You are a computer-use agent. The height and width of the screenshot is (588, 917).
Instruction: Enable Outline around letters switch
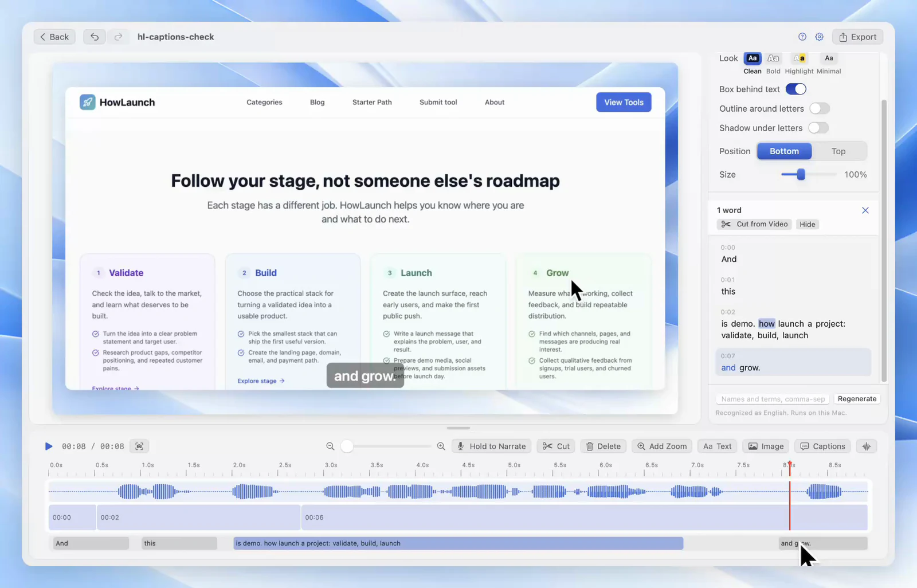click(820, 108)
